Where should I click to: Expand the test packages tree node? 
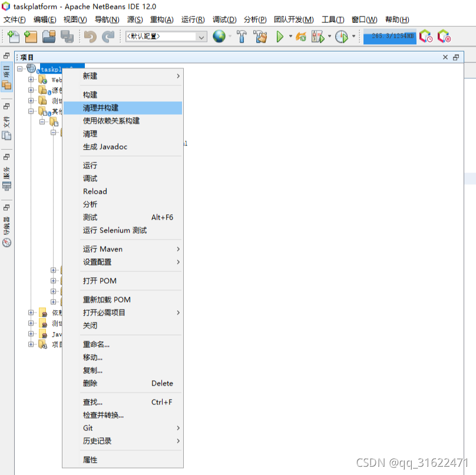31,101
